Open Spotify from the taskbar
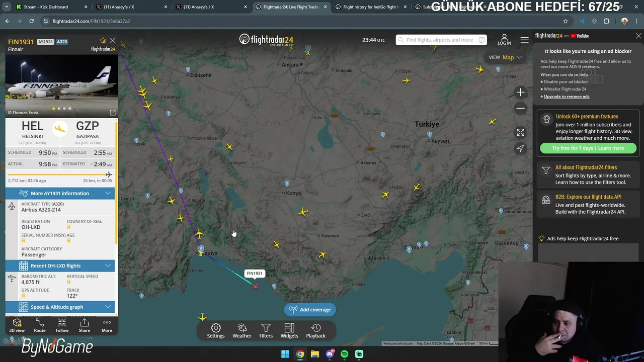 [x=344, y=354]
